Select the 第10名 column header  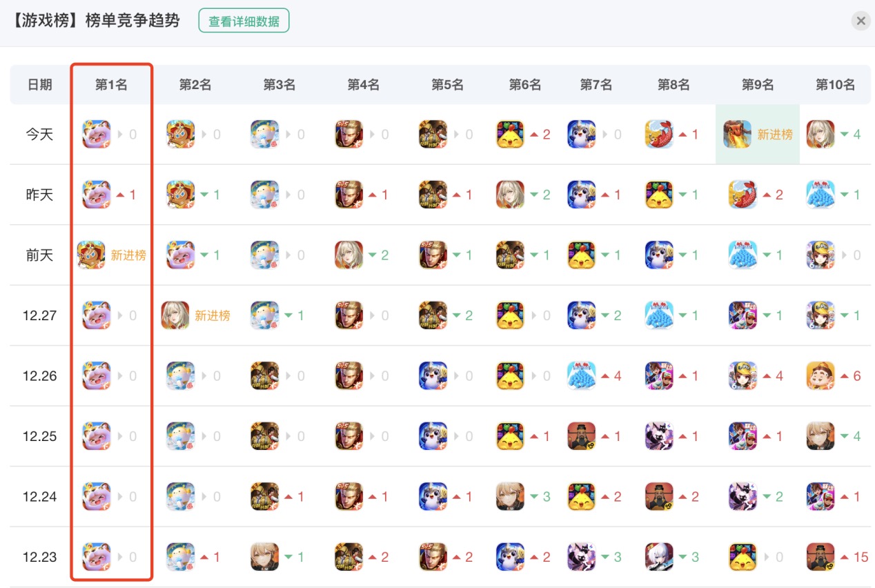(835, 85)
